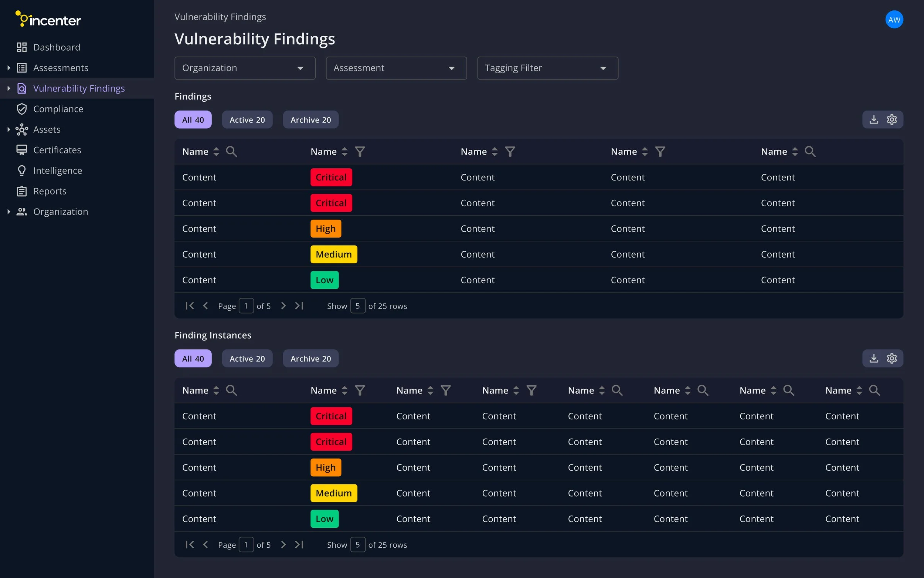Go to last page of Findings table
Screen dimensions: 924x578
pos(299,306)
